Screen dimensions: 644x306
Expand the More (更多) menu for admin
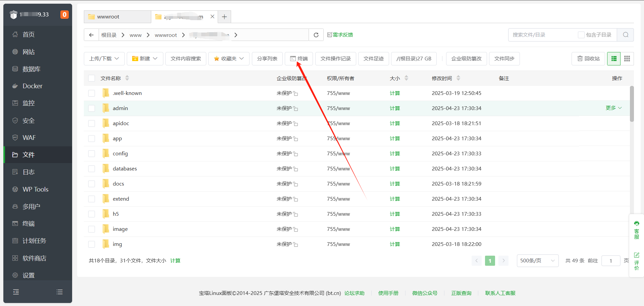click(x=613, y=108)
